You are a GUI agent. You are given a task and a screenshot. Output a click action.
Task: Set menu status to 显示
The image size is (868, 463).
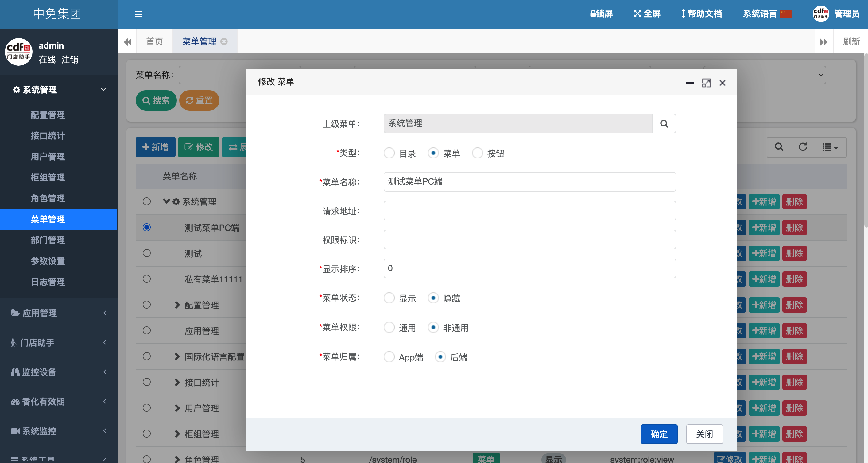389,298
